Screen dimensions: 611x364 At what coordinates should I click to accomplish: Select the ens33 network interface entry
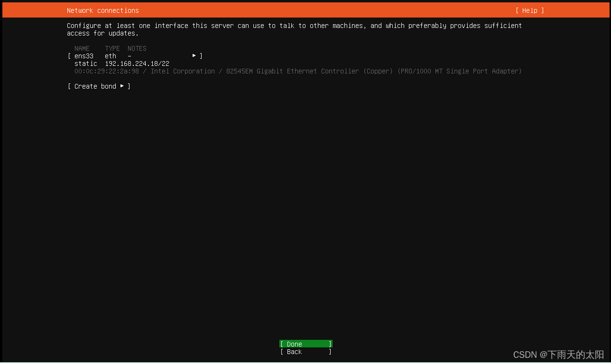[x=83, y=55]
